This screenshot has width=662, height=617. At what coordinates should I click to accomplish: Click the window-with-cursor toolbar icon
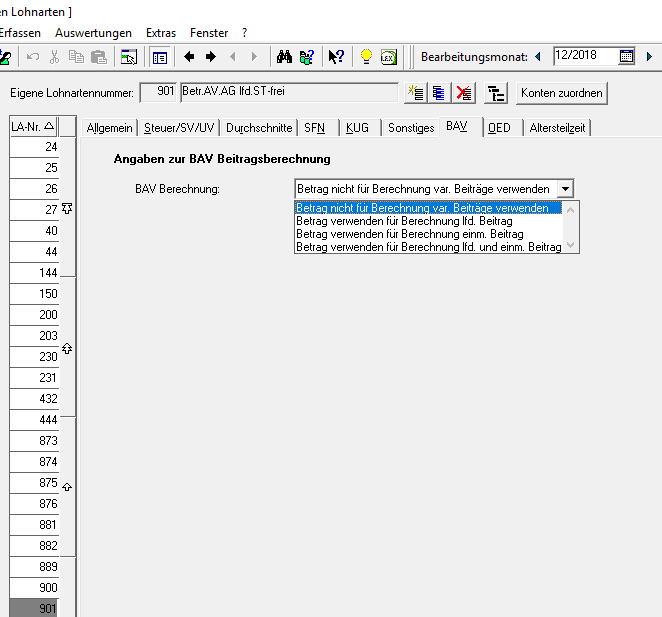[129, 57]
